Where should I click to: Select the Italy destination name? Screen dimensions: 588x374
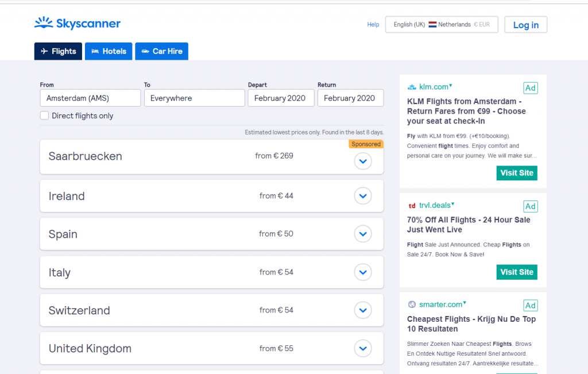coord(60,272)
